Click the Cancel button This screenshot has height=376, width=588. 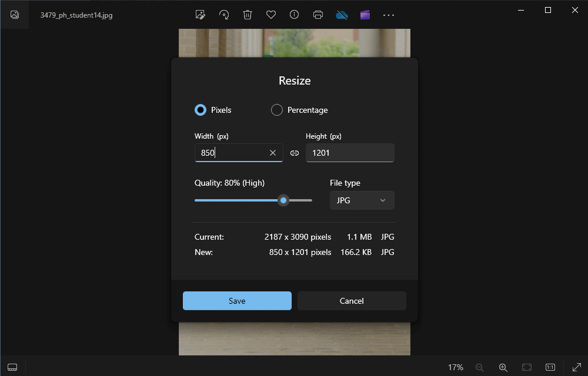[352, 301]
